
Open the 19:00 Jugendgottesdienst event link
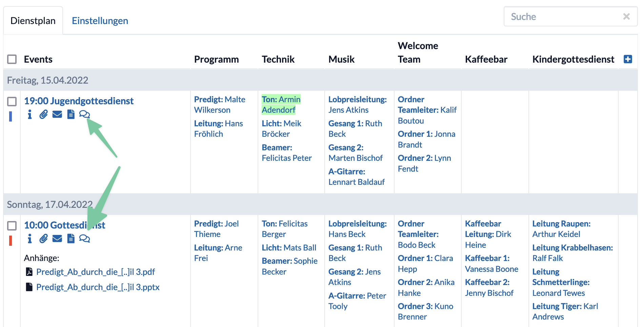[79, 101]
